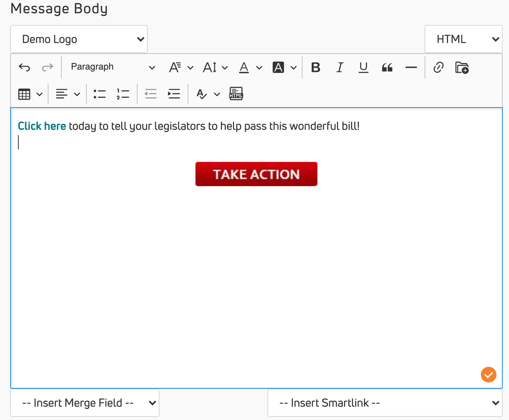This screenshot has width=509, height=420.
Task: Click the Undo arrow icon
Action: (24, 68)
